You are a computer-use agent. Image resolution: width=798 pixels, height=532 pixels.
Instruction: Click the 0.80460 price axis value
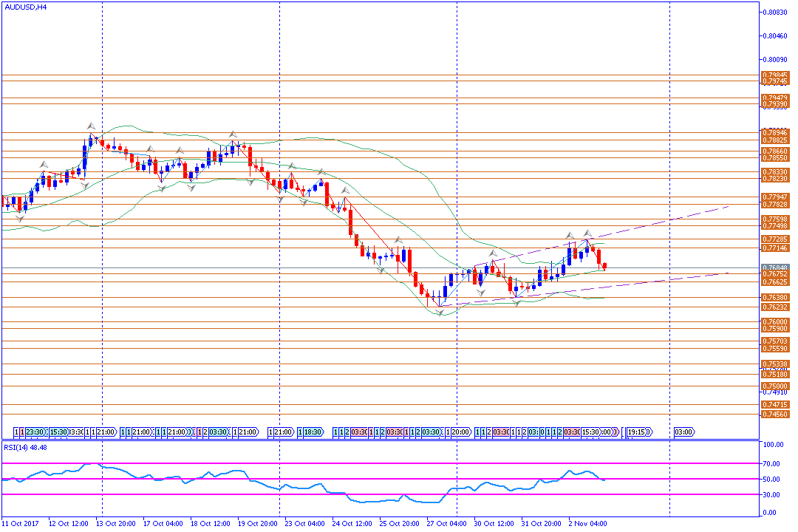coord(775,35)
